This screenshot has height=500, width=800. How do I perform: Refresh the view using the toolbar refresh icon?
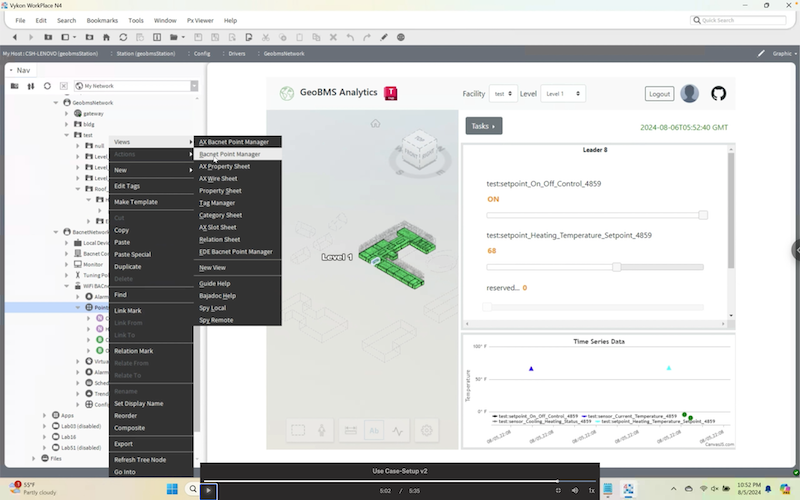pos(123,37)
